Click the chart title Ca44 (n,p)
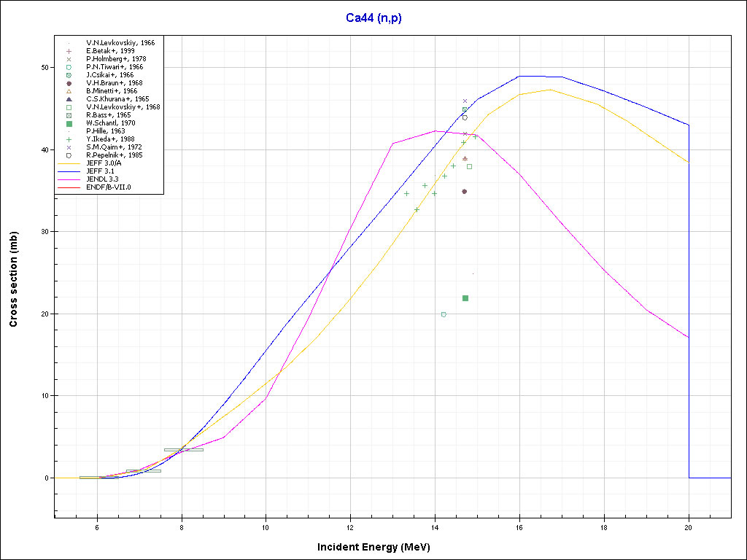Image resolution: width=747 pixels, height=560 pixels. [373, 18]
